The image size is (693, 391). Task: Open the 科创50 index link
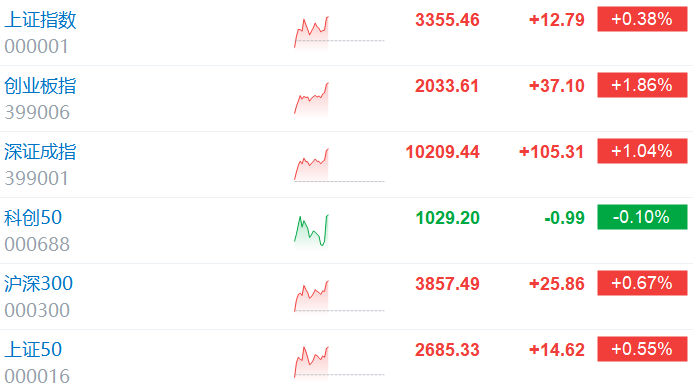coord(33,218)
